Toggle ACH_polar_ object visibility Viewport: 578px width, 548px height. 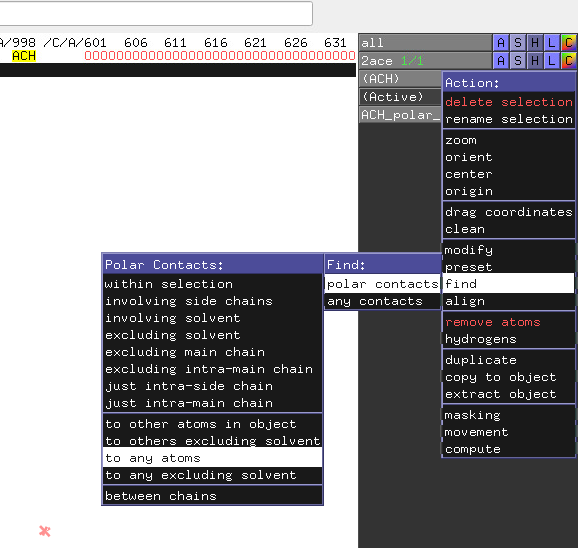[x=400, y=115]
